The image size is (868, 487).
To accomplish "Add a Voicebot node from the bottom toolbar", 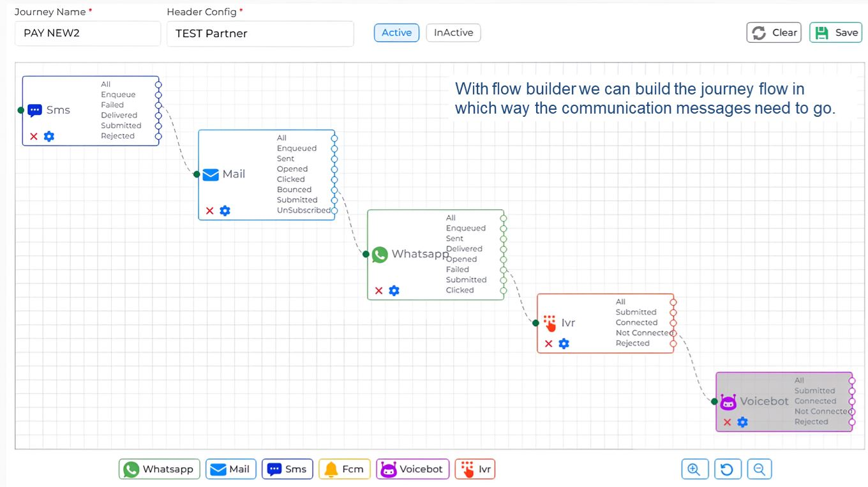I will [x=412, y=468].
